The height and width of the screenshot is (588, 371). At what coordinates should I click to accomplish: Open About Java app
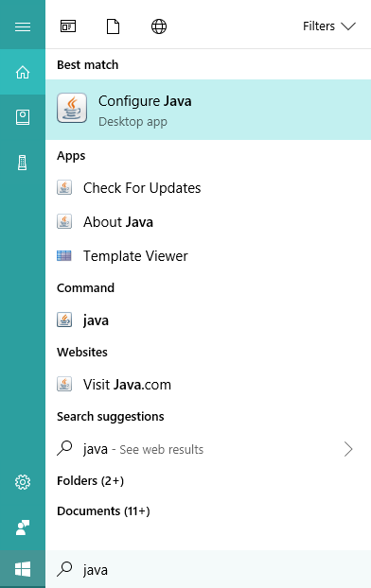pyautogui.click(x=208, y=222)
